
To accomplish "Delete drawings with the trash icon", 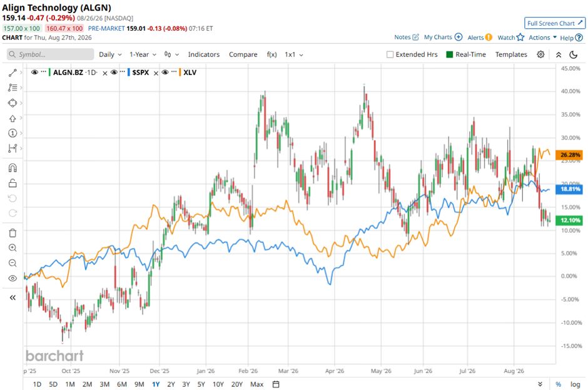I will [x=13, y=233].
